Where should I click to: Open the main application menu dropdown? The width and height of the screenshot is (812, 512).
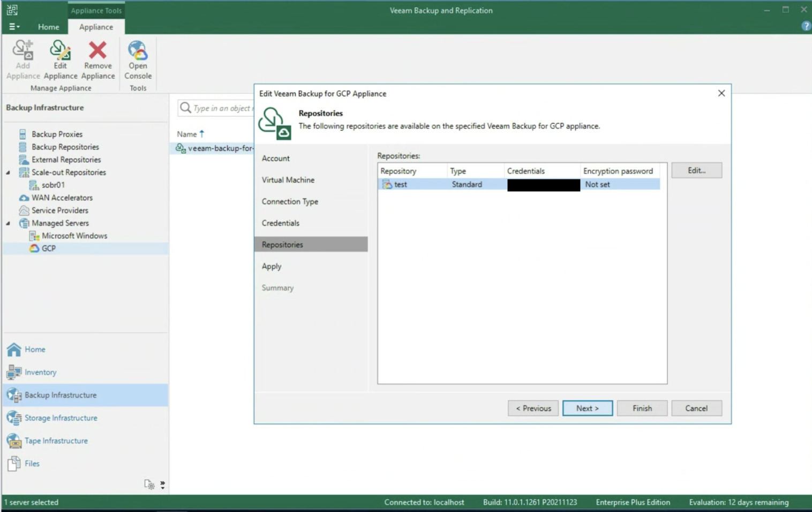click(x=14, y=27)
